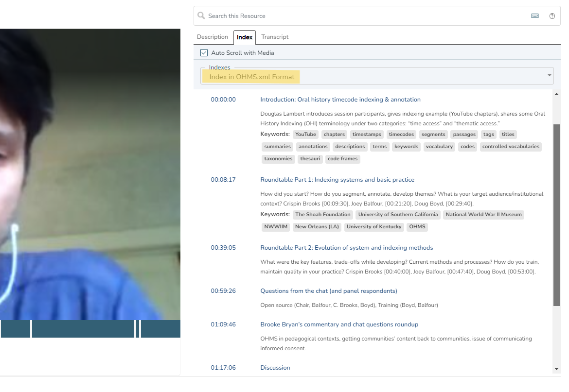Click the OHMS keyword tag

(x=417, y=227)
